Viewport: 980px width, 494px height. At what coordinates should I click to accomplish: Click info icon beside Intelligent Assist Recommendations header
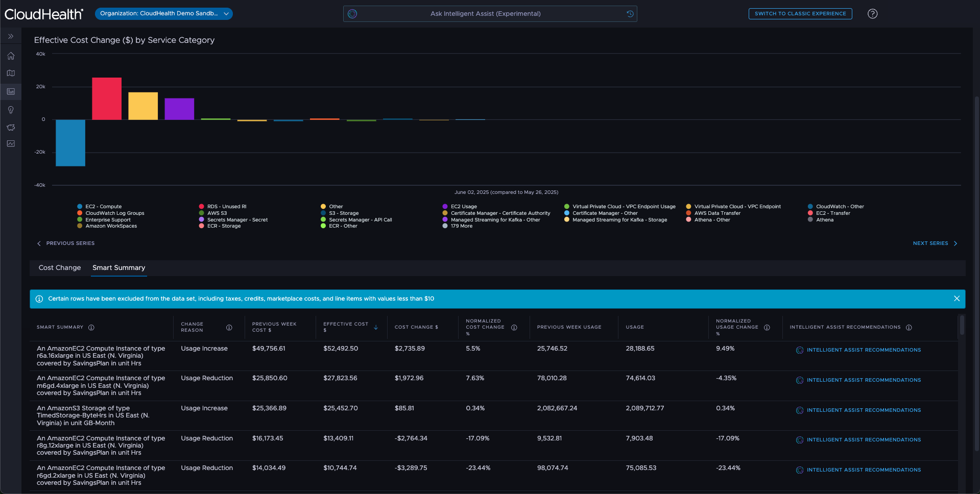(909, 328)
